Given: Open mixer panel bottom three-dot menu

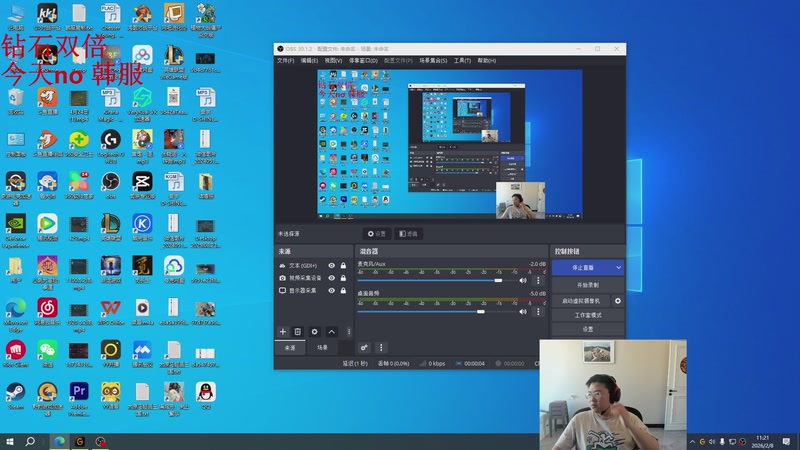Looking at the screenshot, I should [381, 347].
